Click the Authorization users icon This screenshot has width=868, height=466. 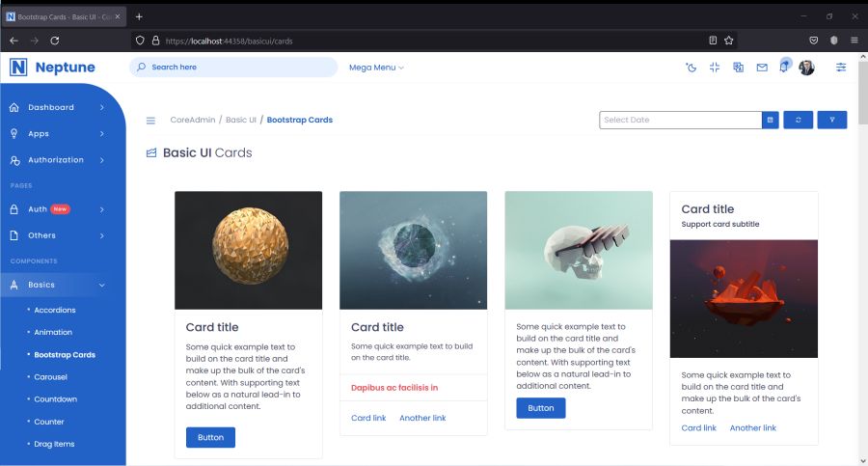coord(14,160)
